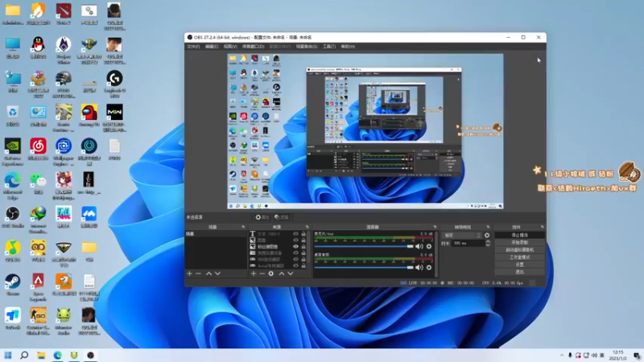This screenshot has width=644, height=362.
Task: Open the 文件(F) menu in OBS
Action: (193, 47)
